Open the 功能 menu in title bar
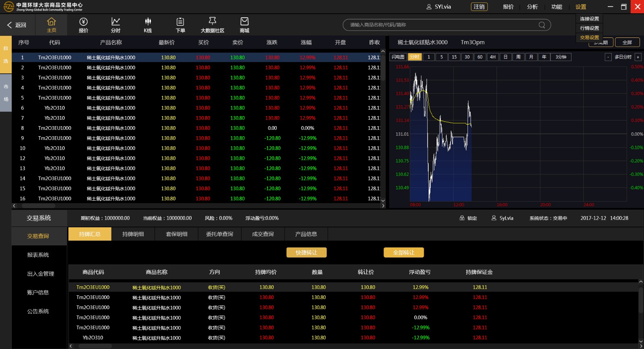Image resolution: width=644 pixels, height=349 pixels. (x=557, y=7)
